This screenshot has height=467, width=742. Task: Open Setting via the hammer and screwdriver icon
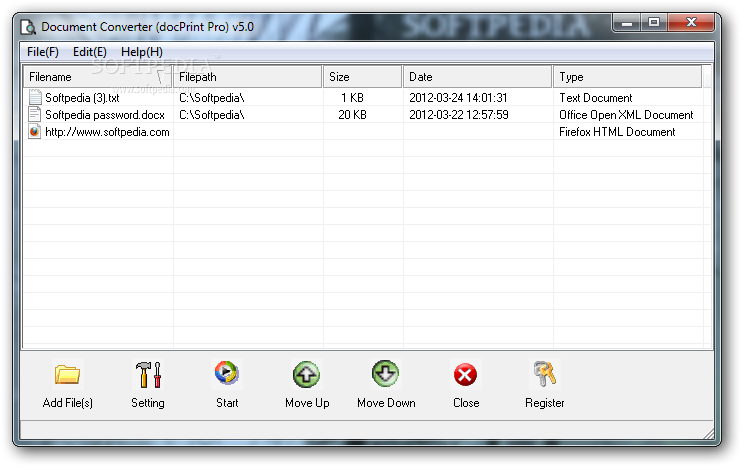[x=148, y=374]
